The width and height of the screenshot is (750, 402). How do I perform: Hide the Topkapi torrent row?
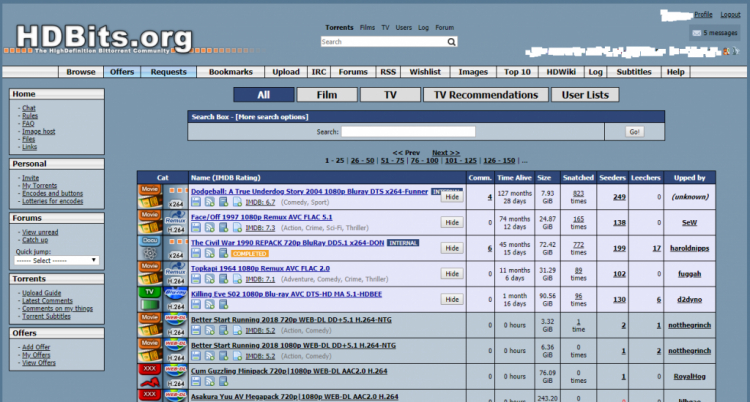point(452,274)
